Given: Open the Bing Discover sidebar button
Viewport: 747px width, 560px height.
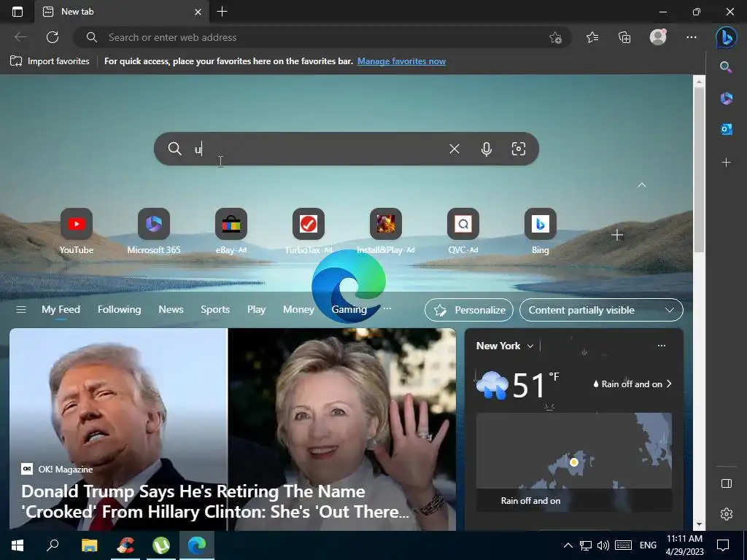Looking at the screenshot, I should tap(726, 37).
